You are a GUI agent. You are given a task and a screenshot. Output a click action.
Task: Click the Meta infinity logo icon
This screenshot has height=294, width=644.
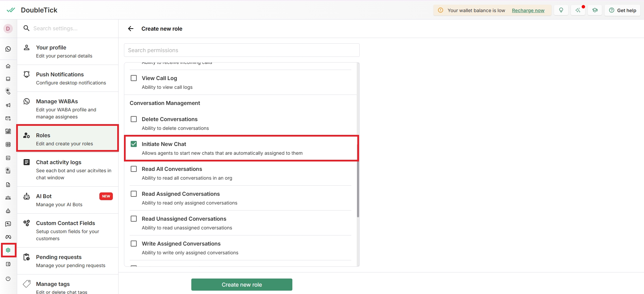[8, 237]
